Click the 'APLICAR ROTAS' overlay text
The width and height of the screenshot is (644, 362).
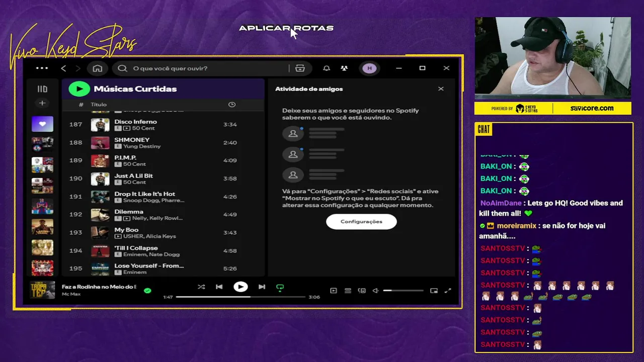click(x=286, y=28)
